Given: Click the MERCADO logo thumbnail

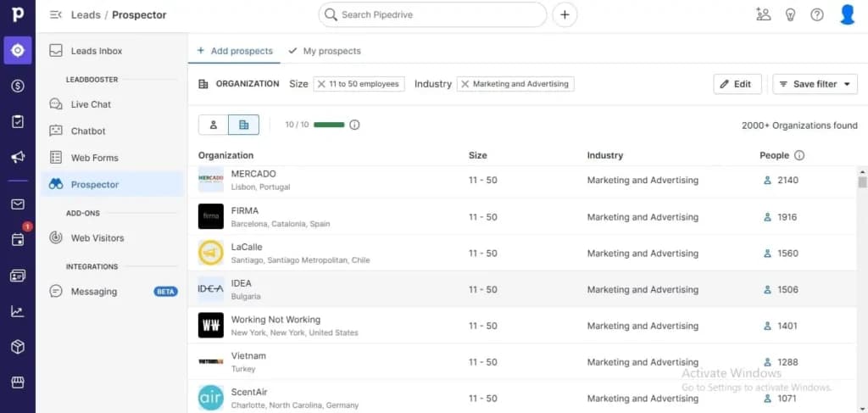Looking at the screenshot, I should click(x=211, y=179).
